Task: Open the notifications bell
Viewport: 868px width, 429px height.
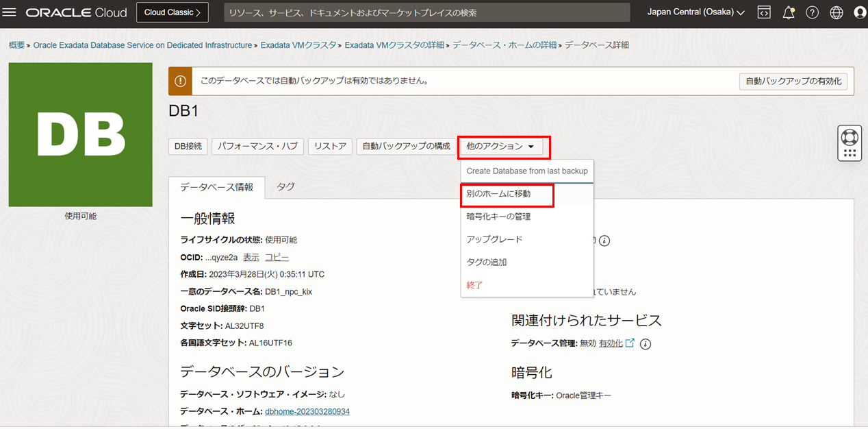Action: [x=789, y=12]
